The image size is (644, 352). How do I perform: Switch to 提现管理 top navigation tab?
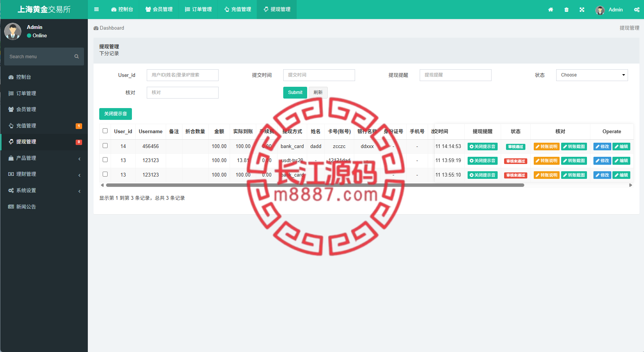pos(277,10)
